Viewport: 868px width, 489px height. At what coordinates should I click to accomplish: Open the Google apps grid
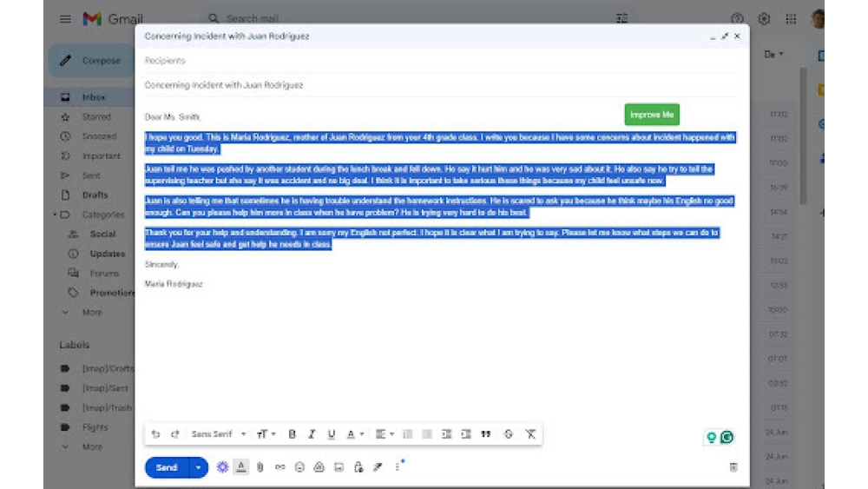[791, 19]
